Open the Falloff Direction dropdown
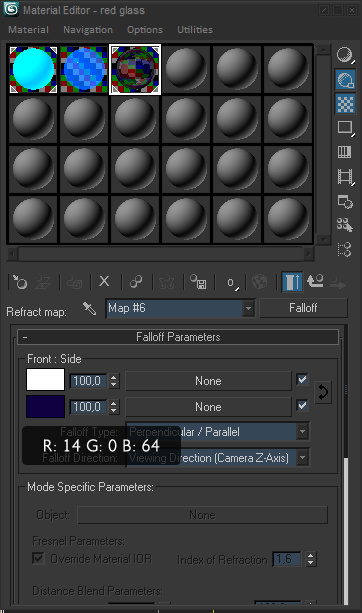This screenshot has width=362, height=613. click(302, 457)
